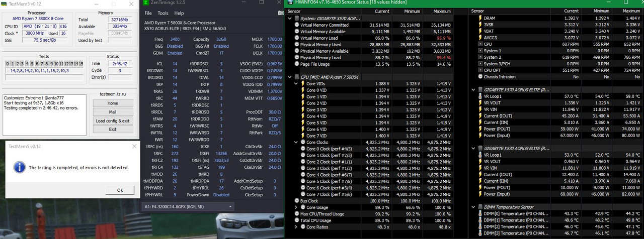644x239 pixels.
Task: Collapse the Core VIDs subgroup
Action: (x=296, y=83)
